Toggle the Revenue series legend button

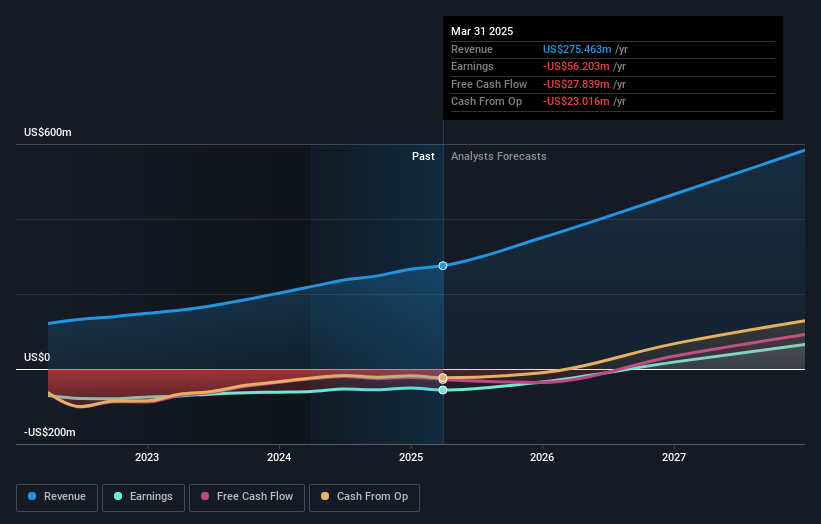pos(57,497)
